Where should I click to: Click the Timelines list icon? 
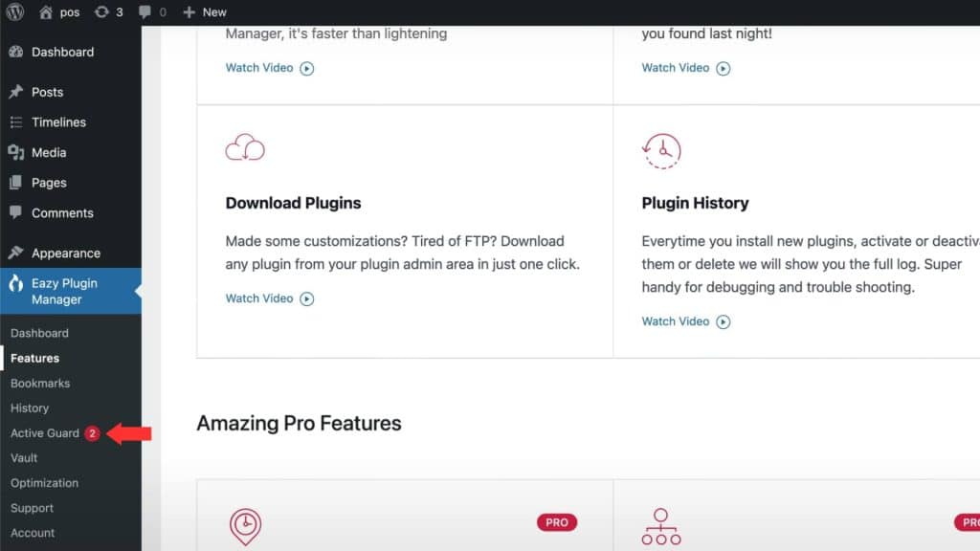pyautogui.click(x=16, y=121)
